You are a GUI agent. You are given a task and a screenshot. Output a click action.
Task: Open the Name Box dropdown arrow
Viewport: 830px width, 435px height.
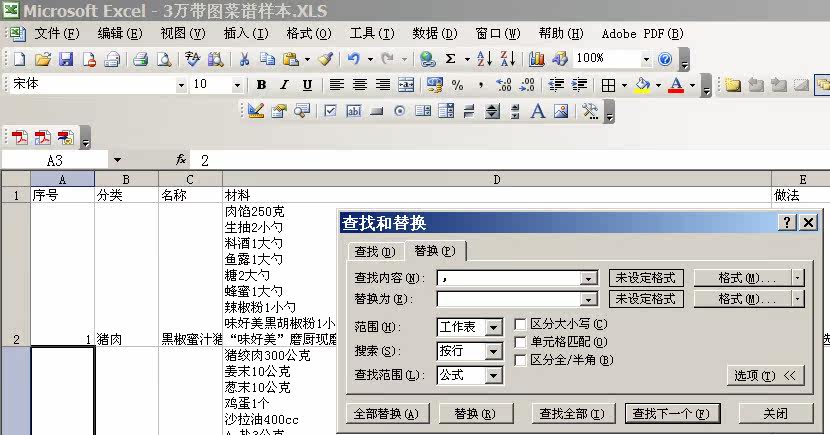(x=117, y=160)
